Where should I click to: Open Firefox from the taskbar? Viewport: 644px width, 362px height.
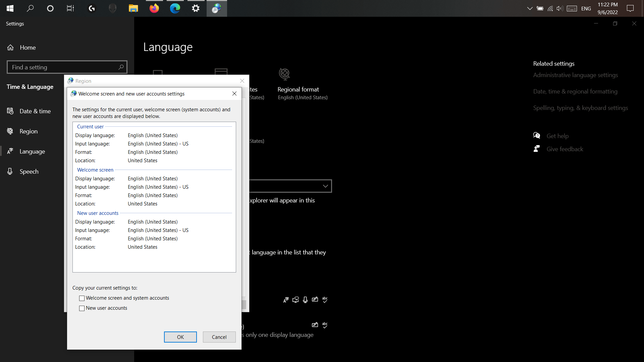coord(154,8)
